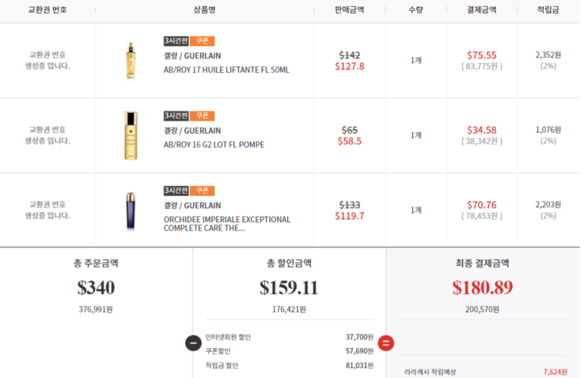The width and height of the screenshot is (588, 378).
Task: Click orange 쿠폰 badge on ORCHIDEE IMPERIALE item
Action: coord(202,191)
